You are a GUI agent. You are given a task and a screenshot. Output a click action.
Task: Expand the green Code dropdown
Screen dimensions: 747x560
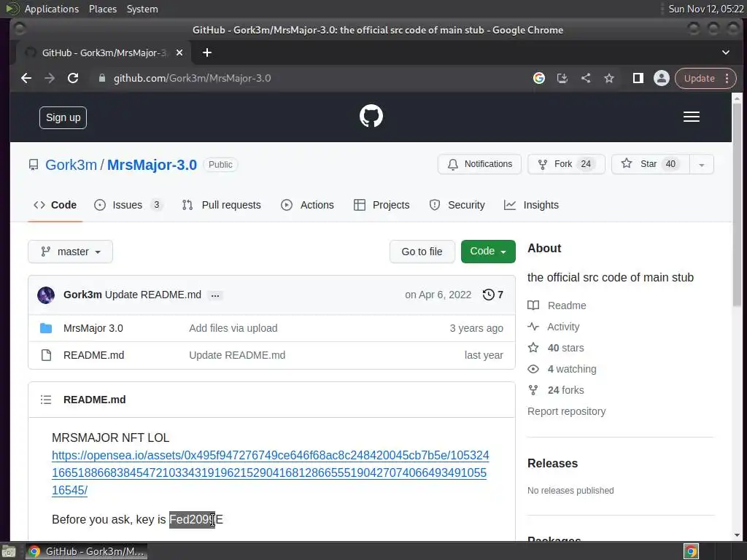click(x=488, y=252)
